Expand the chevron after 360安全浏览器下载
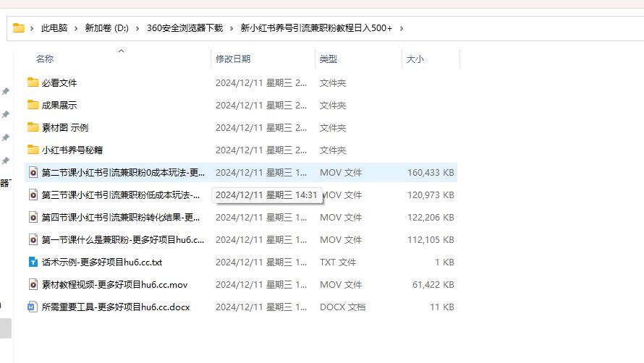 232,28
